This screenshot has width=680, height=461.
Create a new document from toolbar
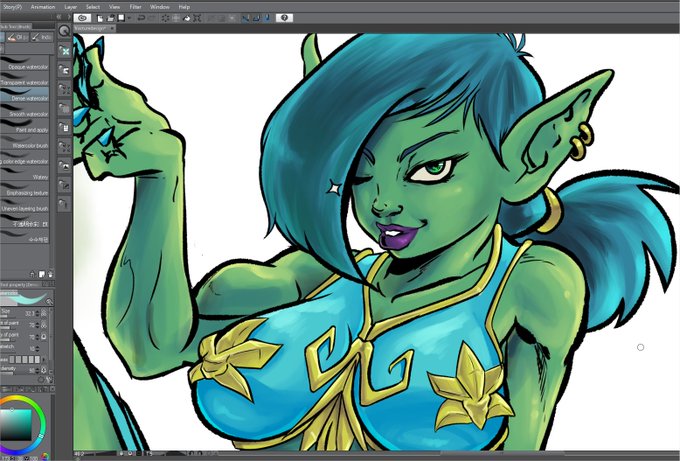tap(100, 18)
